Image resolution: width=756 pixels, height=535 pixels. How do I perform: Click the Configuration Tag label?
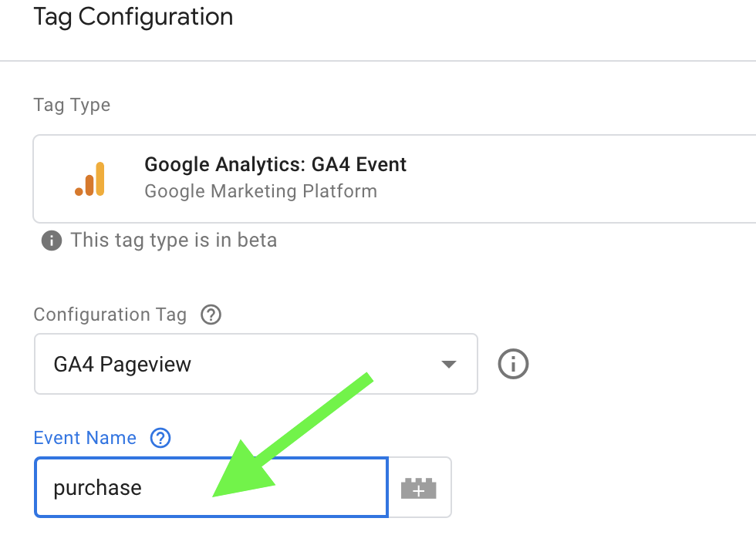coord(110,315)
